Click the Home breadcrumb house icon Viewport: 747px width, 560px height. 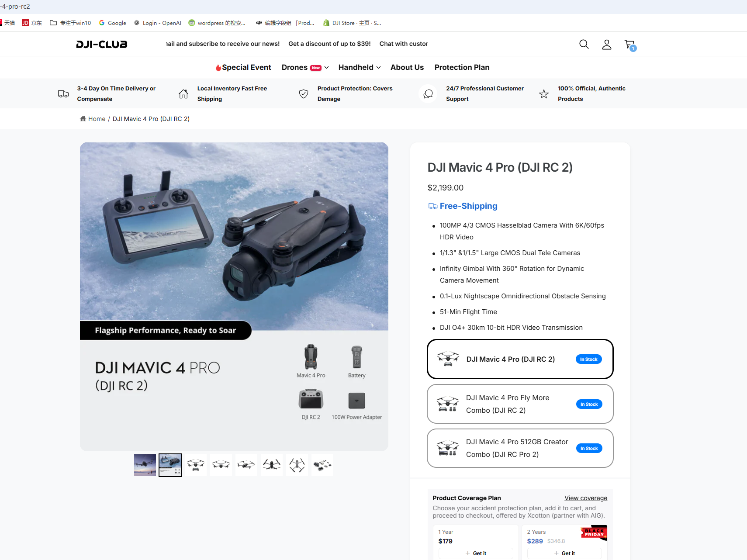pyautogui.click(x=83, y=119)
